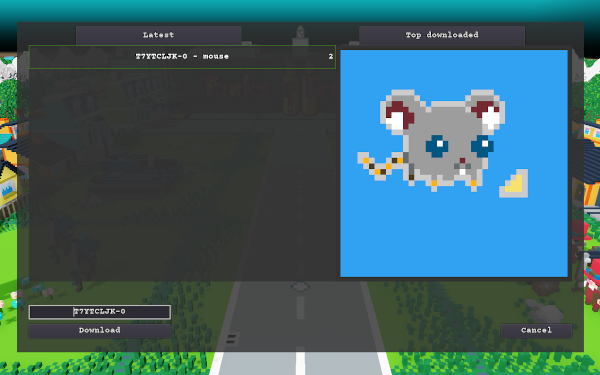Click the mouse's left blue eye
Screen dimensions: 600x375
pos(437,146)
